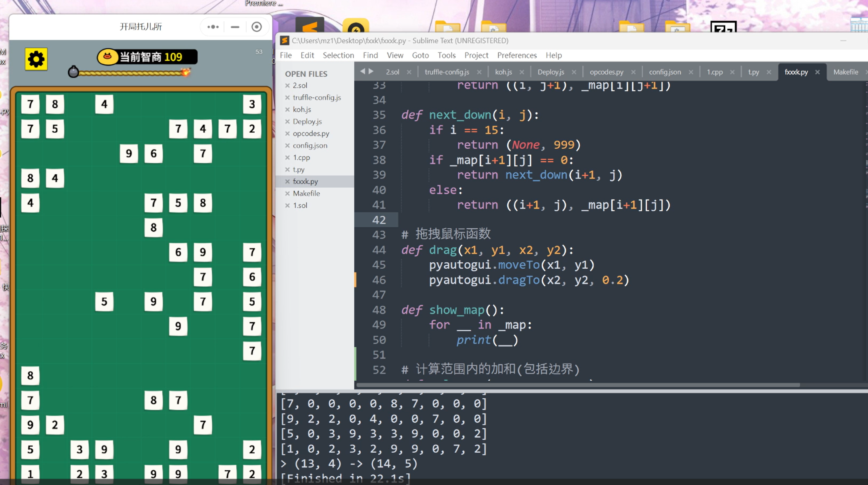Switch to the 1.cpp tab
Screen dimensions: 868x485
[x=714, y=72]
